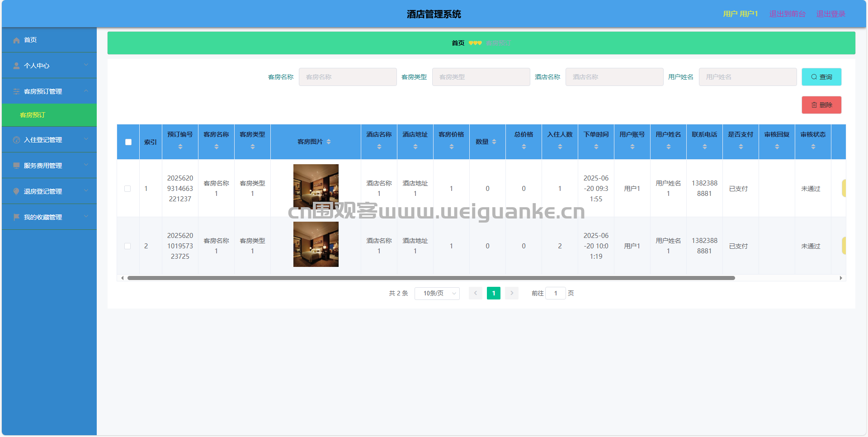
Task: Sort by 审核状态 column arrows
Action: [x=813, y=147]
